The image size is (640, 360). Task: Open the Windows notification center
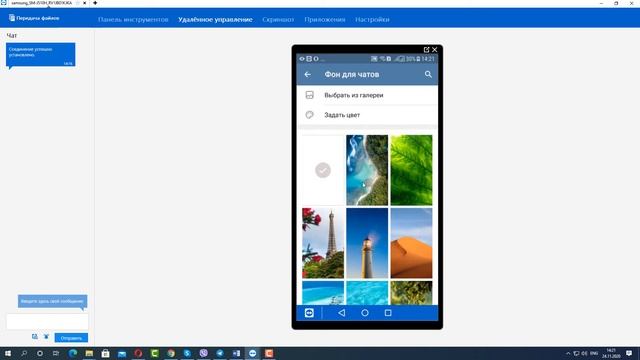click(629, 353)
